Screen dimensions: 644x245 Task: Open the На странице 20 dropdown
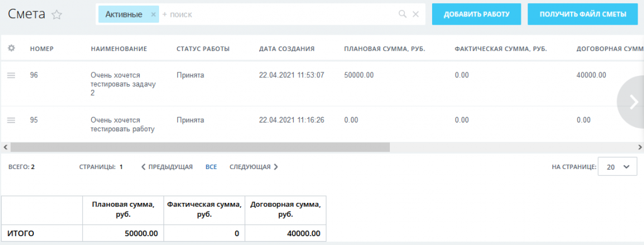tap(618, 166)
